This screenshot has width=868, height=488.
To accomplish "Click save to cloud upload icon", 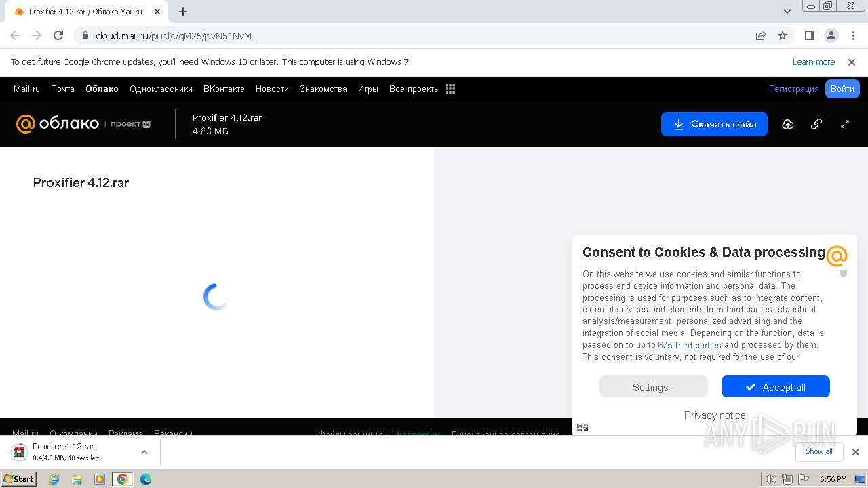I will click(788, 124).
